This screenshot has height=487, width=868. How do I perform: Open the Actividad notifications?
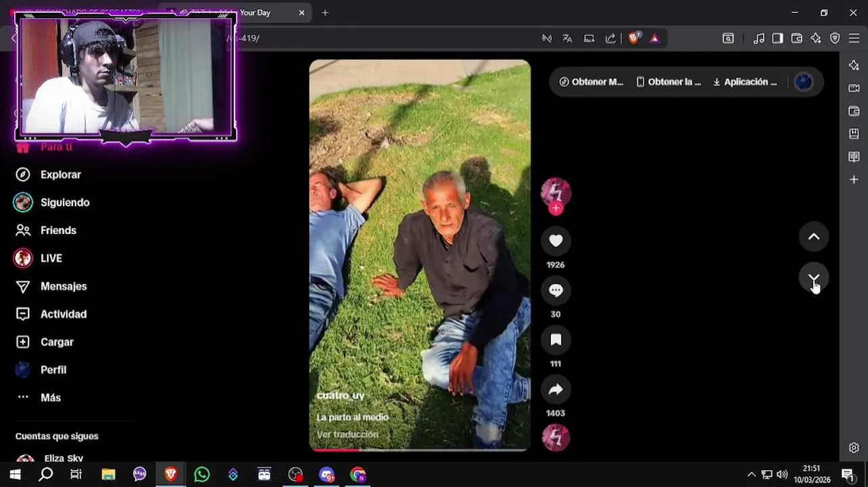[51, 314]
